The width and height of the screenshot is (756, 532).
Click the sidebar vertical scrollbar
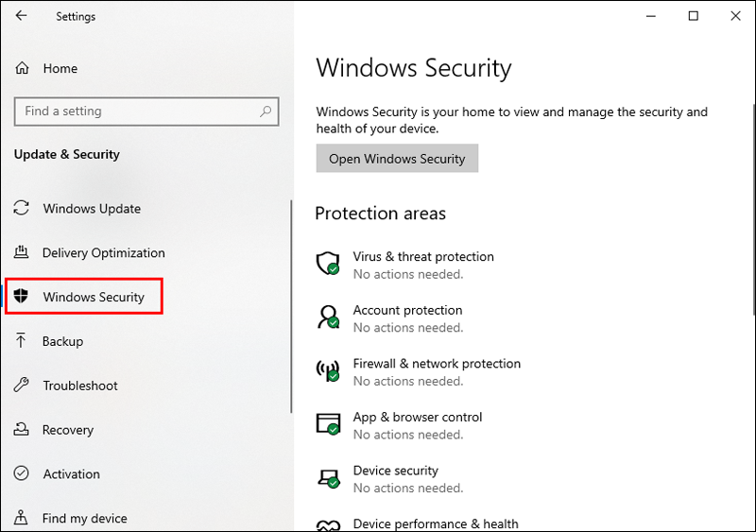click(292, 312)
